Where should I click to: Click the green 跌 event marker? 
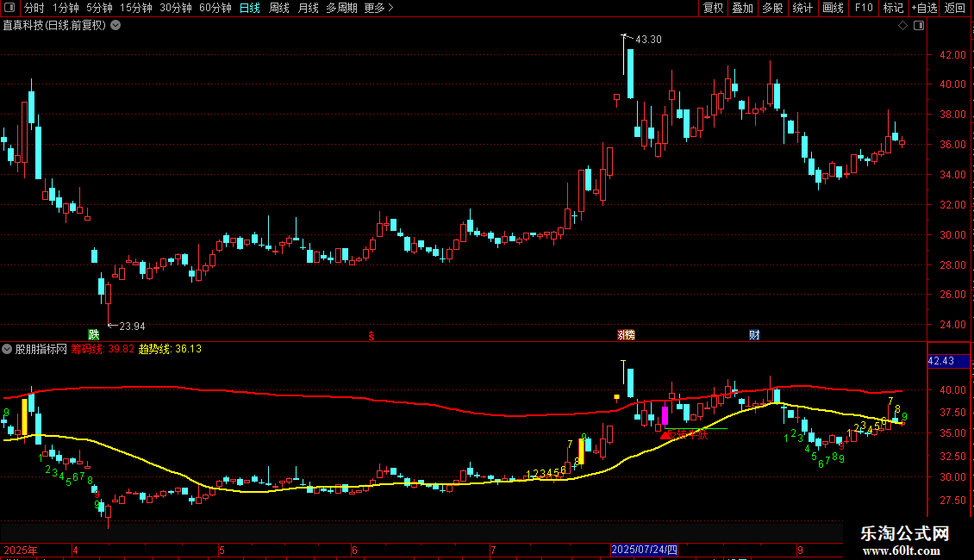(94, 334)
